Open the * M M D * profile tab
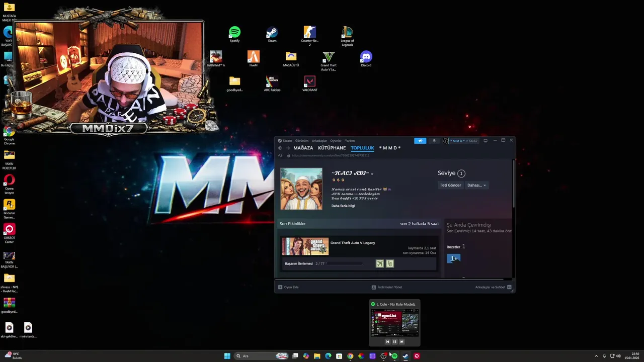This screenshot has height=362, width=644. point(390,148)
